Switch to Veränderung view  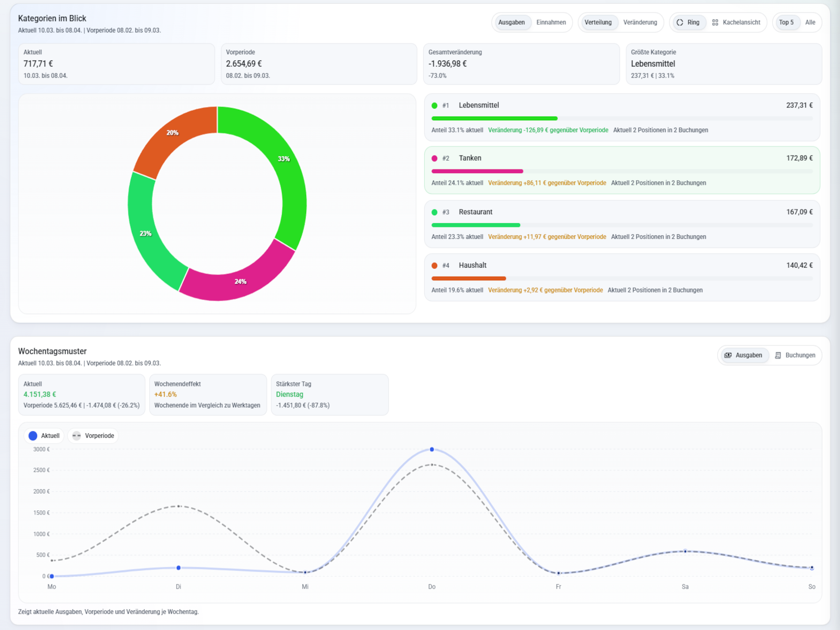pos(639,23)
